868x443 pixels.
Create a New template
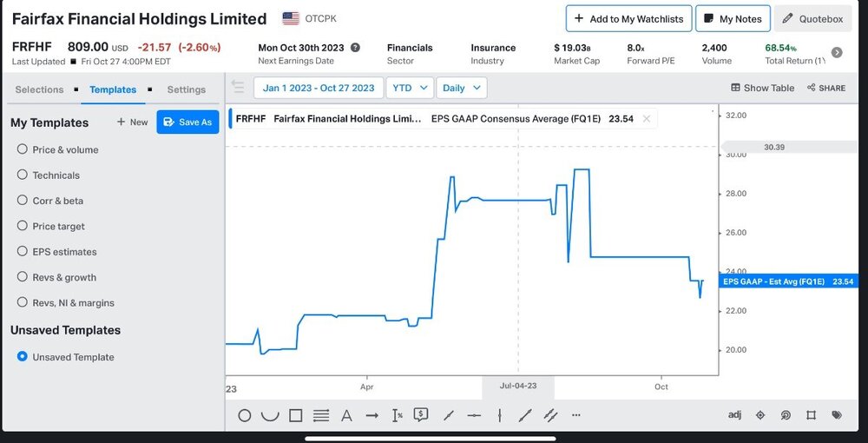132,122
